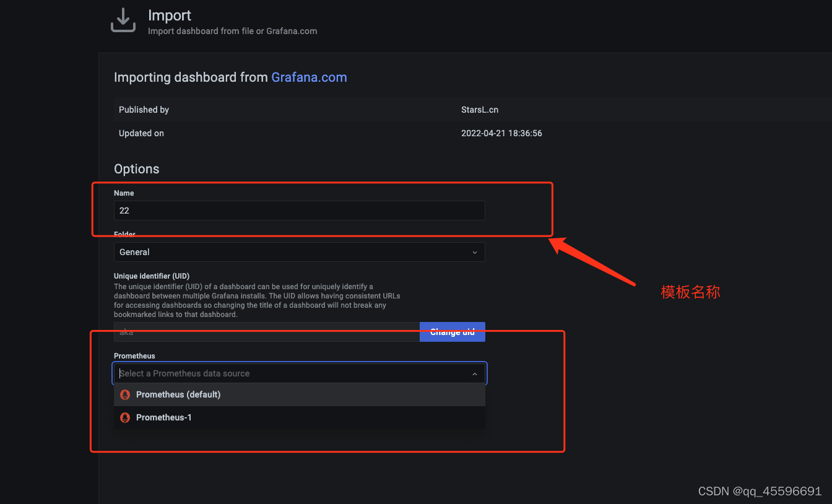Open the Grafana.com link in heading

pos(309,77)
